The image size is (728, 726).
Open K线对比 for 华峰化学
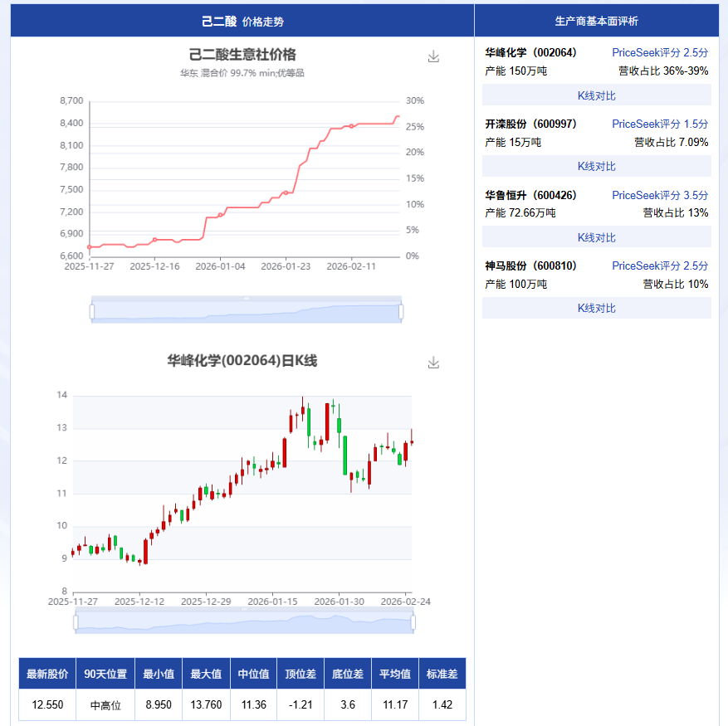(x=596, y=95)
